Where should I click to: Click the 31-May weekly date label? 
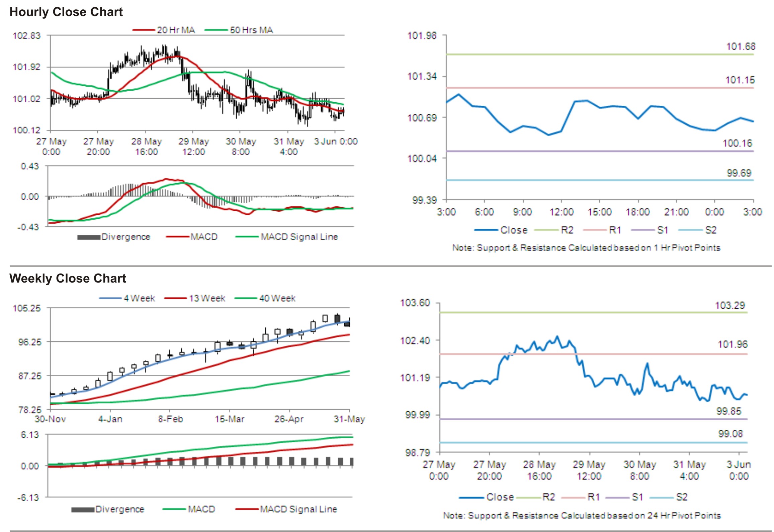point(349,419)
